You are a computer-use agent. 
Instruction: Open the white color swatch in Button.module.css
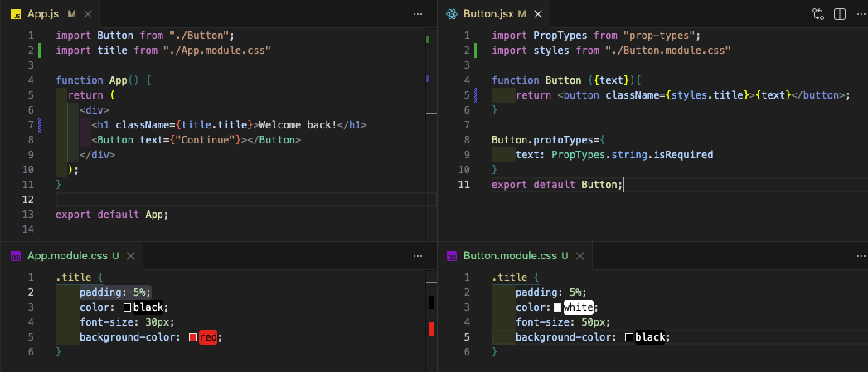click(x=557, y=307)
